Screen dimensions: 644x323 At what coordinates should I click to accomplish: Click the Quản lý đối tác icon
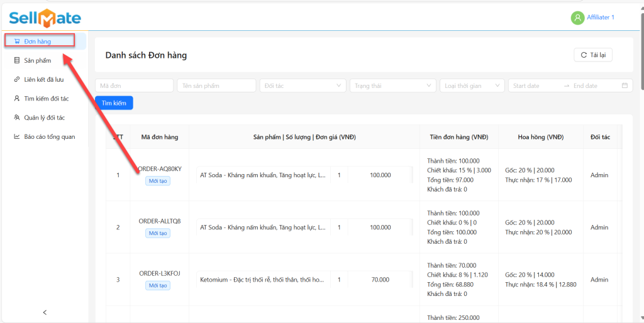point(17,118)
